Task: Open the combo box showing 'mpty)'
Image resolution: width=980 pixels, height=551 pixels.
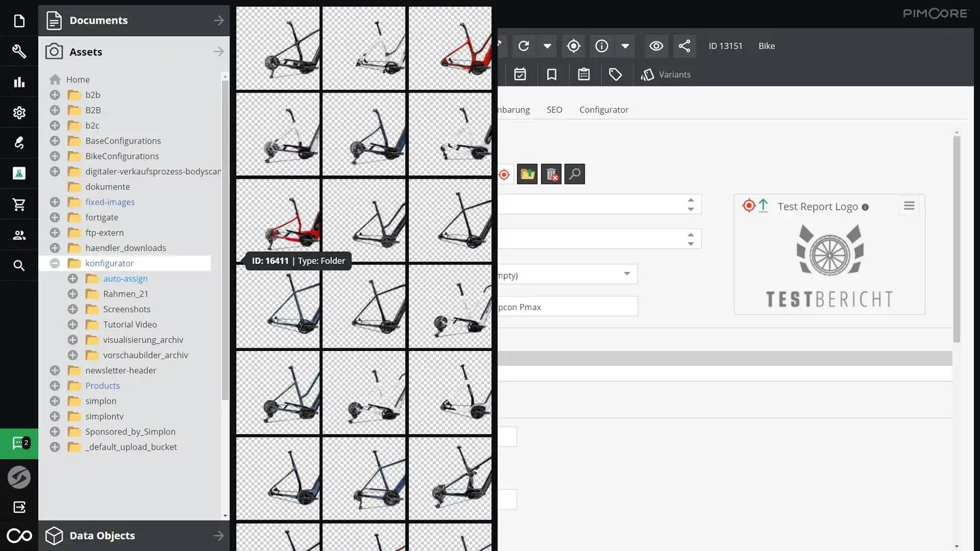Action: pos(568,274)
